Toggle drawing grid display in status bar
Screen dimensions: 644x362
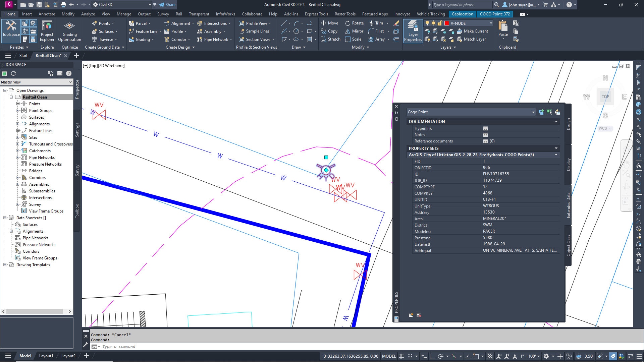coord(401,356)
